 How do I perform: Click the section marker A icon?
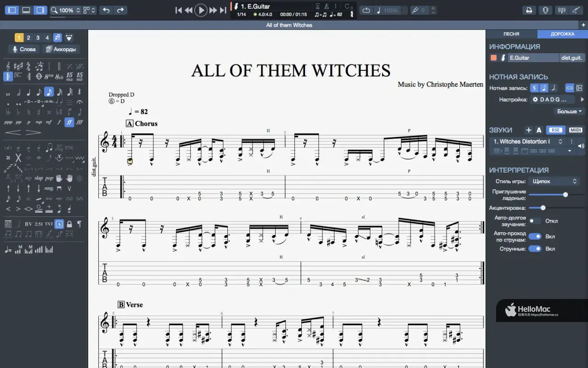(59, 224)
